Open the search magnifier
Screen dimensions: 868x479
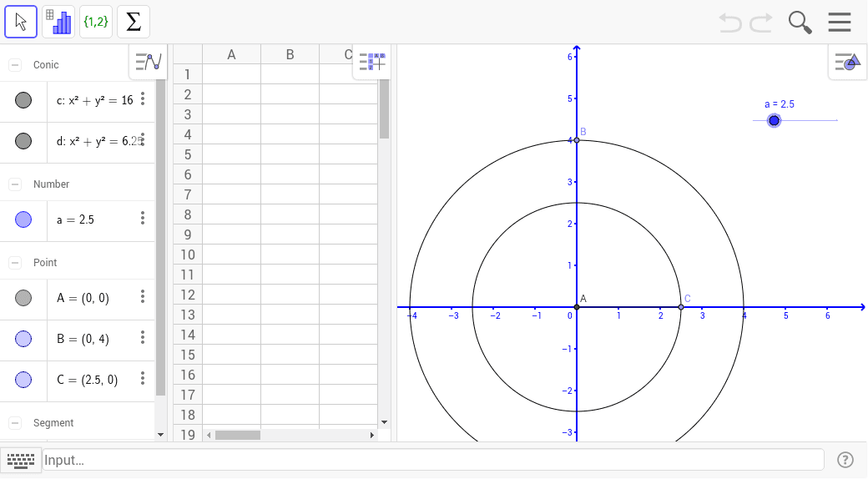coord(800,23)
